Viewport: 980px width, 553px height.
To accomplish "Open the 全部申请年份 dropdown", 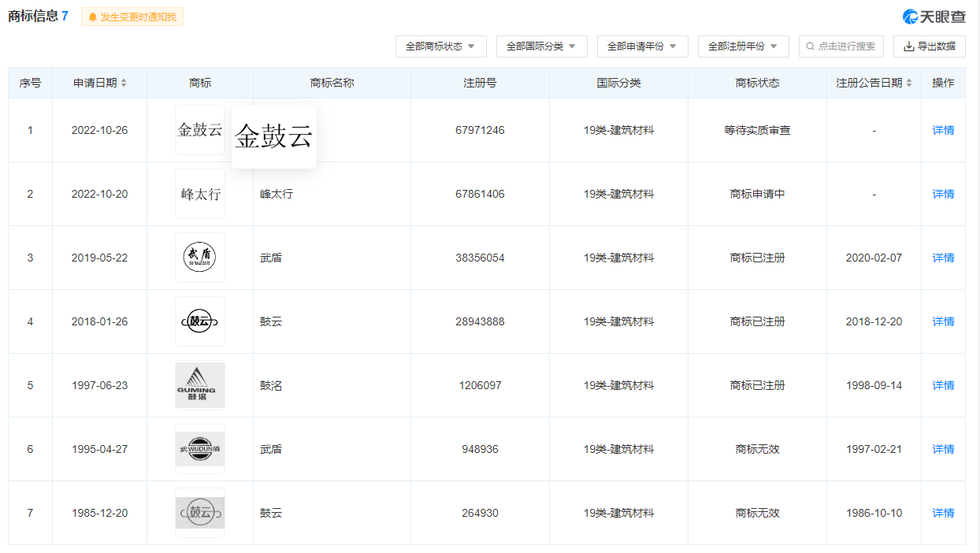I will point(642,46).
